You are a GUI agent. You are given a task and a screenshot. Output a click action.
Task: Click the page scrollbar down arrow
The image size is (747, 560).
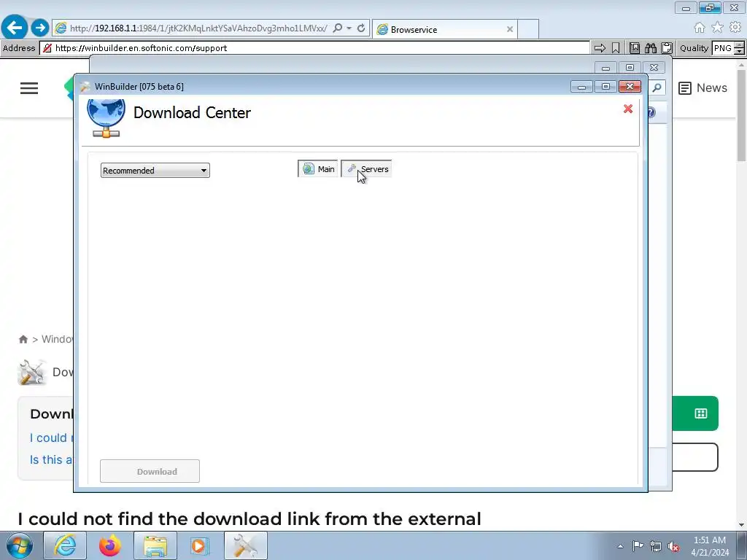click(742, 525)
